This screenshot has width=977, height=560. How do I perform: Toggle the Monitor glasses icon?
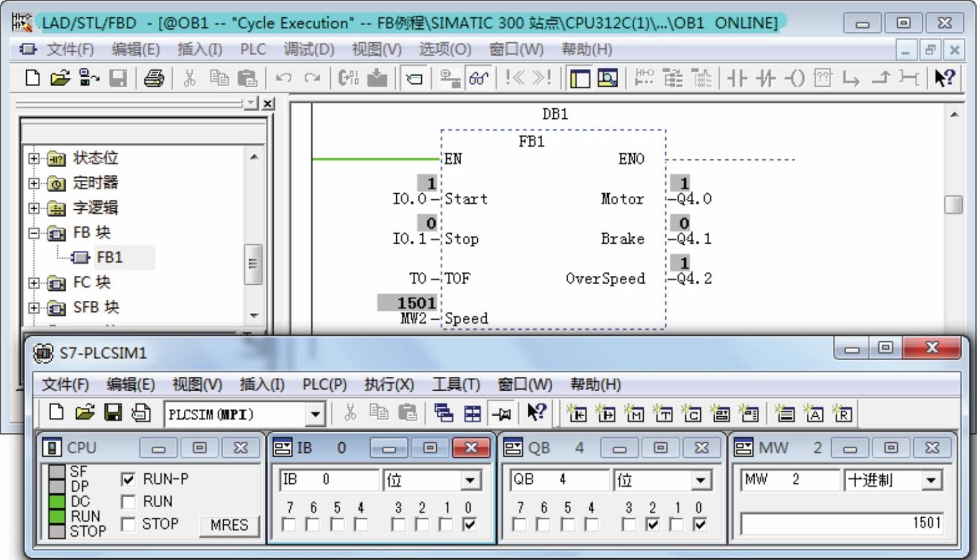(x=478, y=78)
